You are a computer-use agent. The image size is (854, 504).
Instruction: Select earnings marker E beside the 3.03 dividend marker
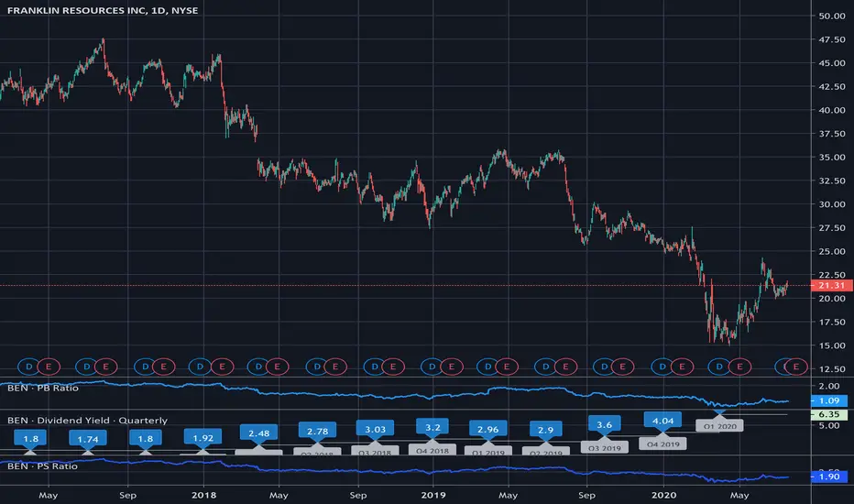pyautogui.click(x=393, y=367)
